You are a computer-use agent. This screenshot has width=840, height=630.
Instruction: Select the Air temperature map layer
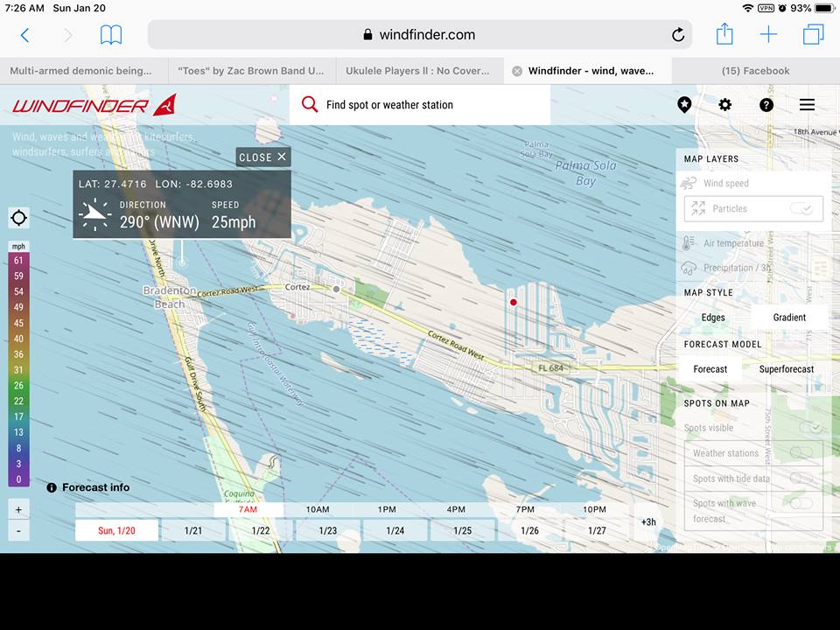(733, 243)
